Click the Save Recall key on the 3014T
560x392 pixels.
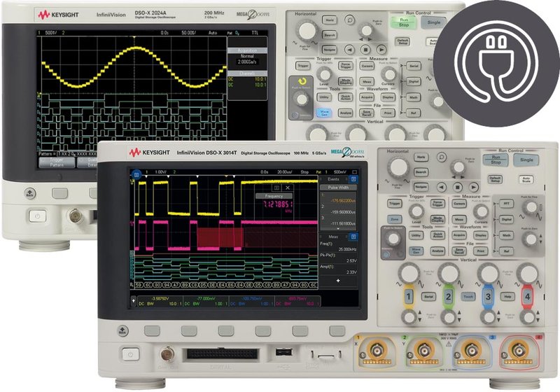point(459,251)
